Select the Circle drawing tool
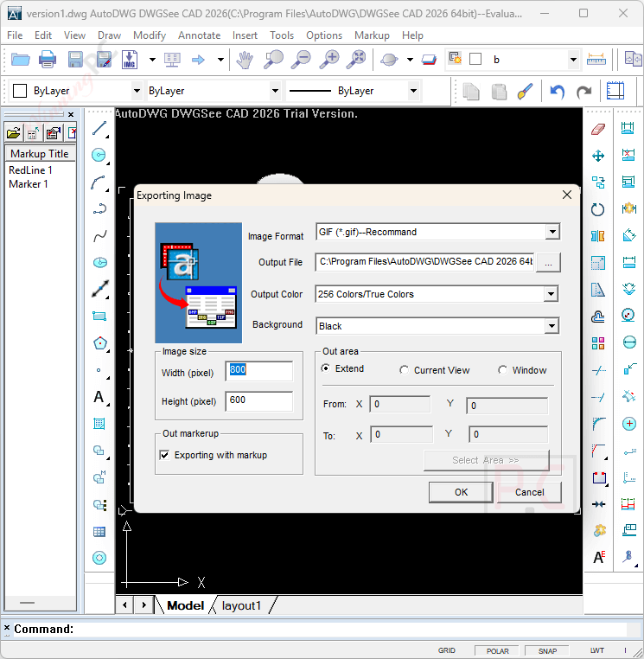644x659 pixels. coord(99,156)
